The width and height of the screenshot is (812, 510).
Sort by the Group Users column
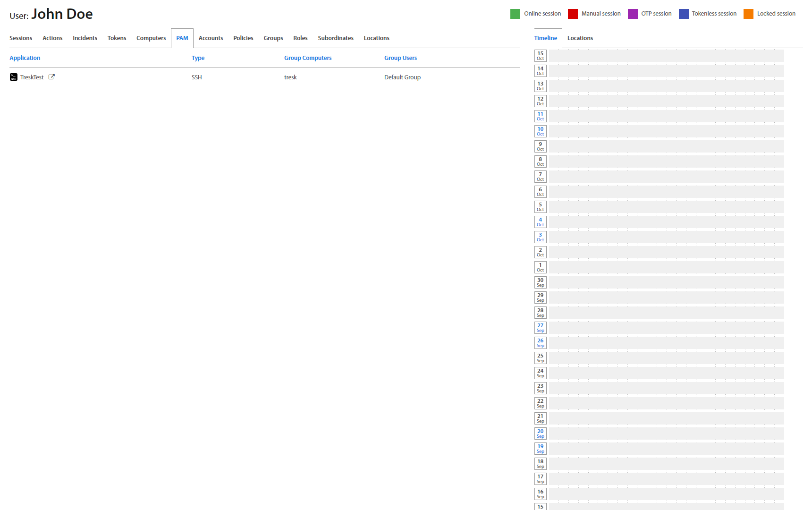point(400,58)
